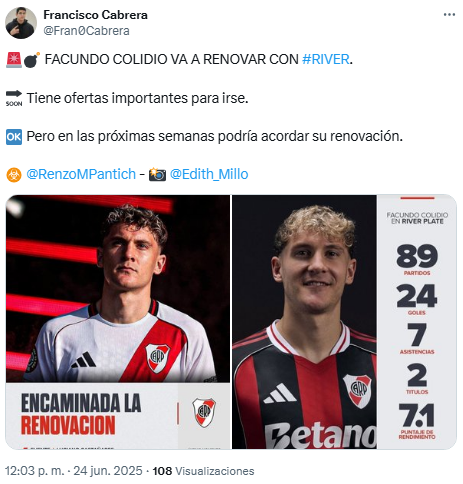Click the camera with flash emoji
The width and height of the screenshot is (463, 484).
coord(157,174)
